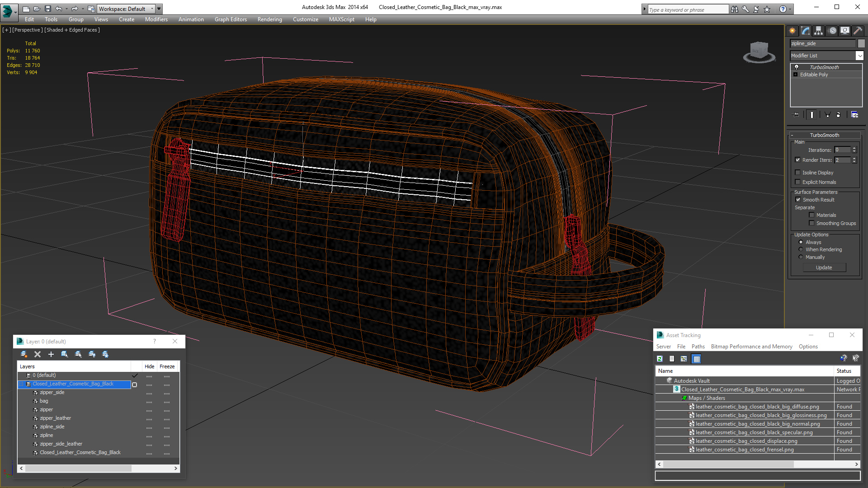Click the Shaded + Edged Faces viewport label
Image resolution: width=868 pixels, height=488 pixels.
pyautogui.click(x=72, y=30)
